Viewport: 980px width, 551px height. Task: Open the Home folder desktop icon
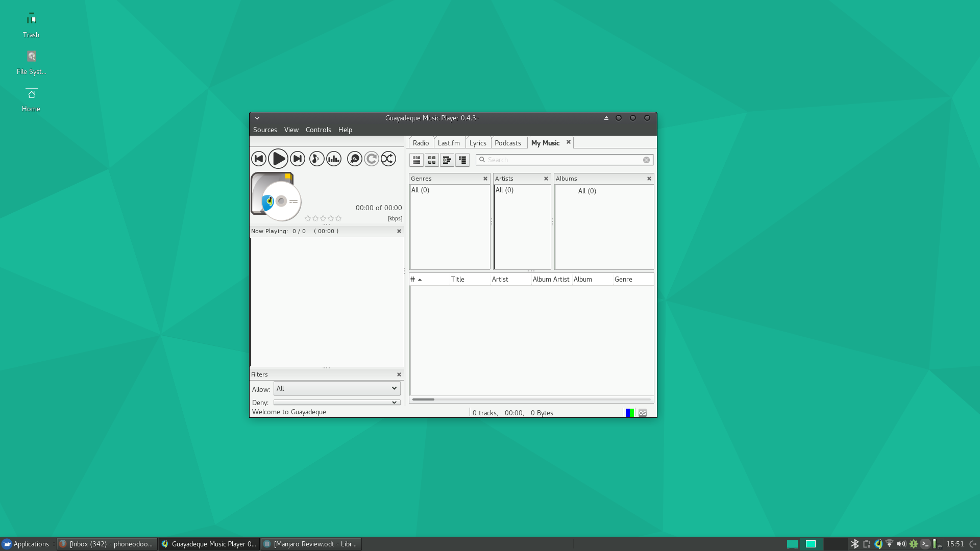coord(31,99)
